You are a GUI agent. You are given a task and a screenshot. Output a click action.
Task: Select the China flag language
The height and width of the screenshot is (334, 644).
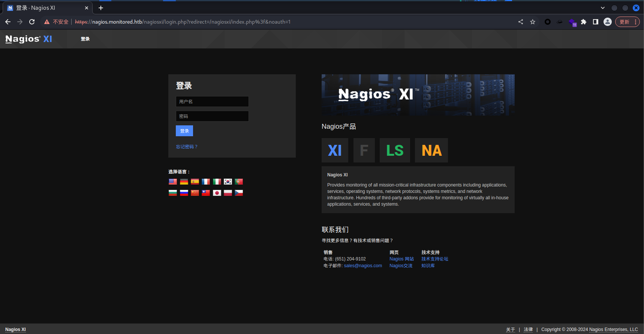tap(195, 193)
